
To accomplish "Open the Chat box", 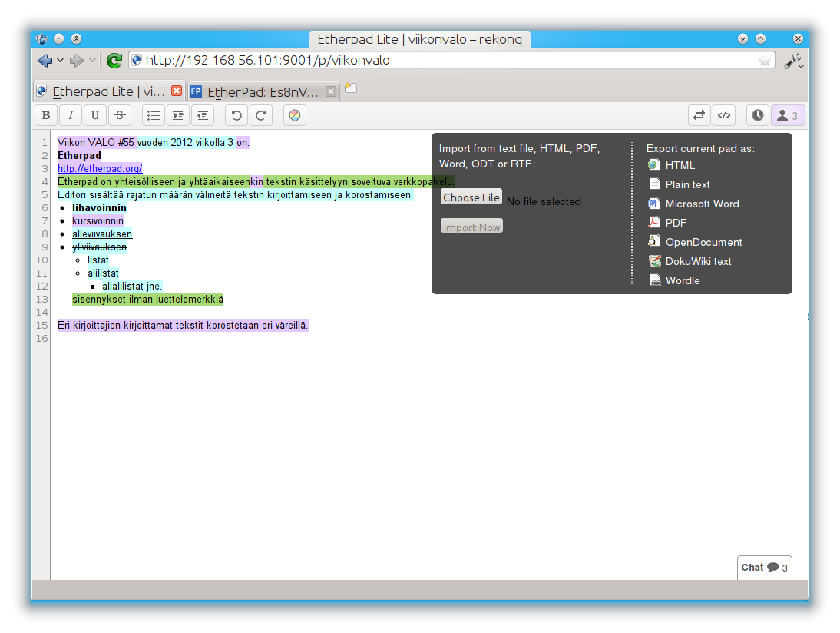I will coord(765,568).
